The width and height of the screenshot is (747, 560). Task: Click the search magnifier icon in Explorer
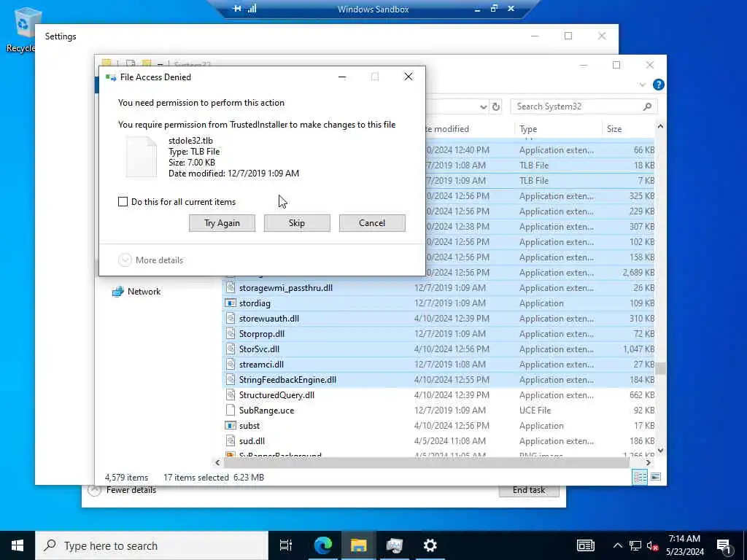pyautogui.click(x=647, y=106)
